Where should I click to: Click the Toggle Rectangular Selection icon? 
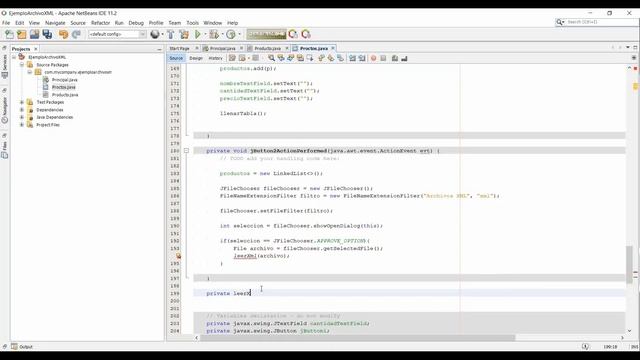(310, 58)
